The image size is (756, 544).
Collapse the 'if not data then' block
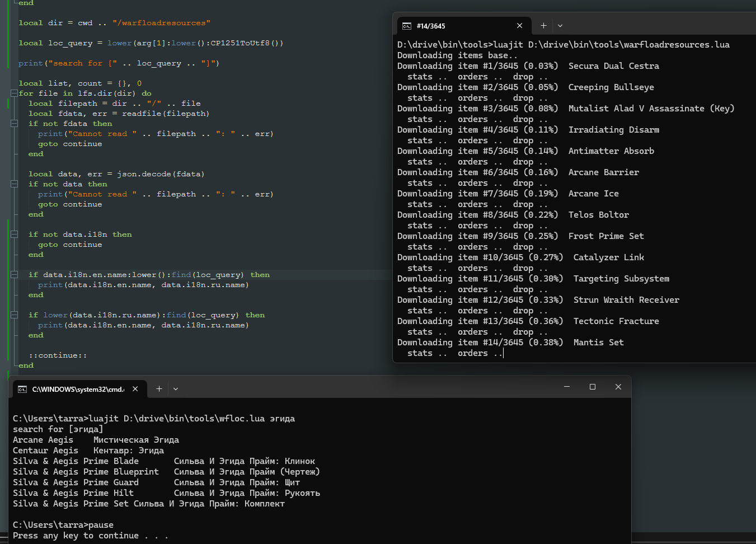click(x=14, y=184)
